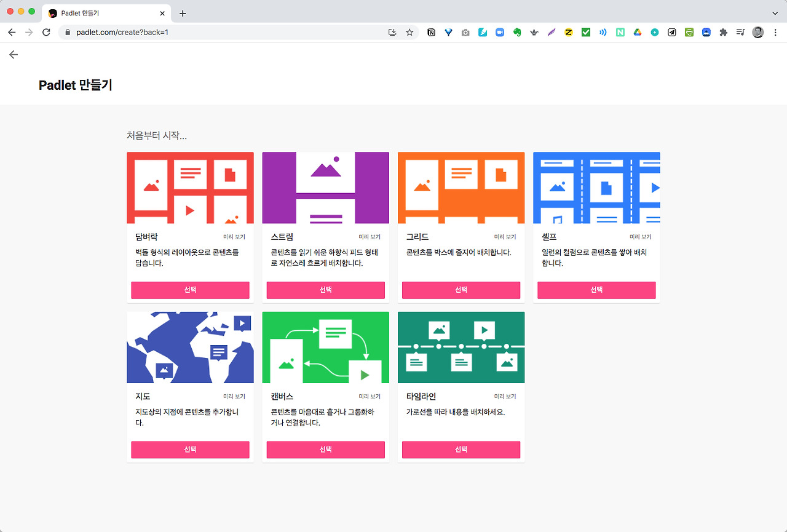Open the Notion extension icon
The image size is (787, 532).
(x=431, y=32)
